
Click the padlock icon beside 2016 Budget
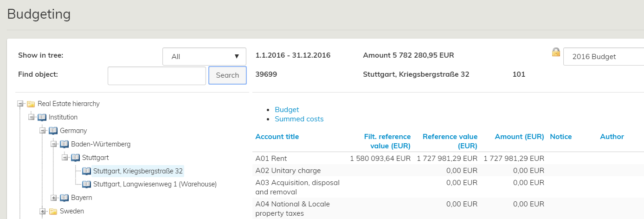[x=555, y=52]
